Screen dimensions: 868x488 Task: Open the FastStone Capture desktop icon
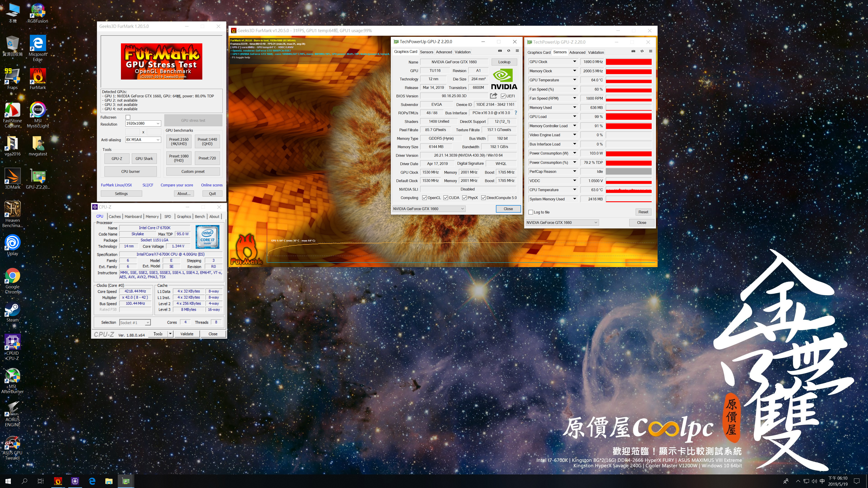pos(12,115)
